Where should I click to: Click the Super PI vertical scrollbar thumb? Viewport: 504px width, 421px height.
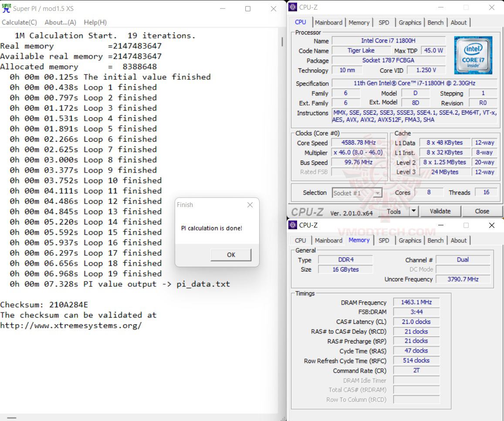pyautogui.click(x=282, y=42)
